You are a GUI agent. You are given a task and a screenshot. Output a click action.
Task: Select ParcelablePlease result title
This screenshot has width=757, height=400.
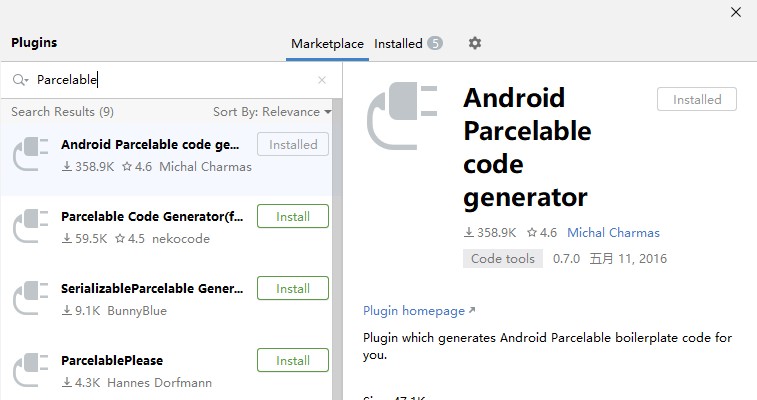(x=112, y=360)
